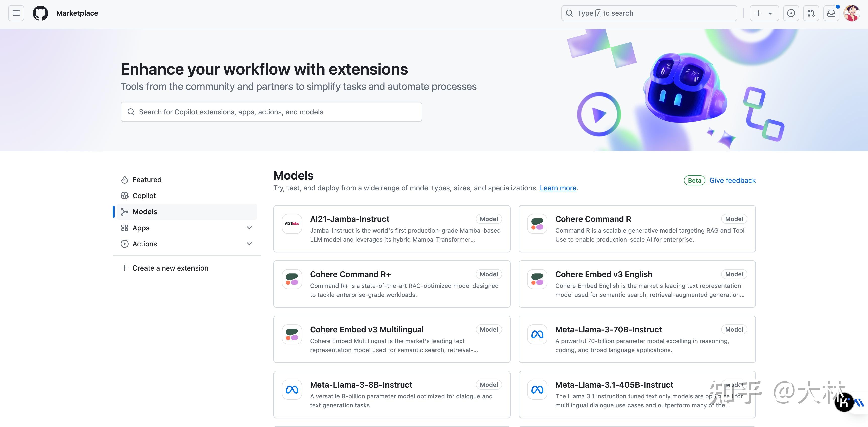Image resolution: width=868 pixels, height=427 pixels.
Task: Focus the Copilot extensions search field
Action: pos(271,112)
